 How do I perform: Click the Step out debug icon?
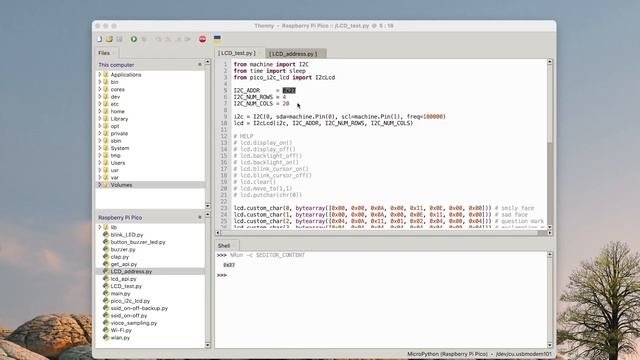tap(178, 39)
